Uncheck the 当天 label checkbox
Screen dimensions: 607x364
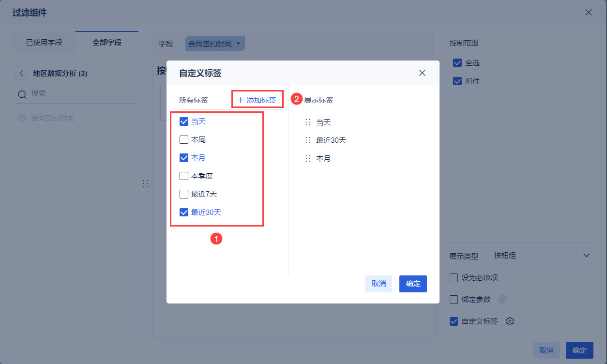tap(184, 121)
